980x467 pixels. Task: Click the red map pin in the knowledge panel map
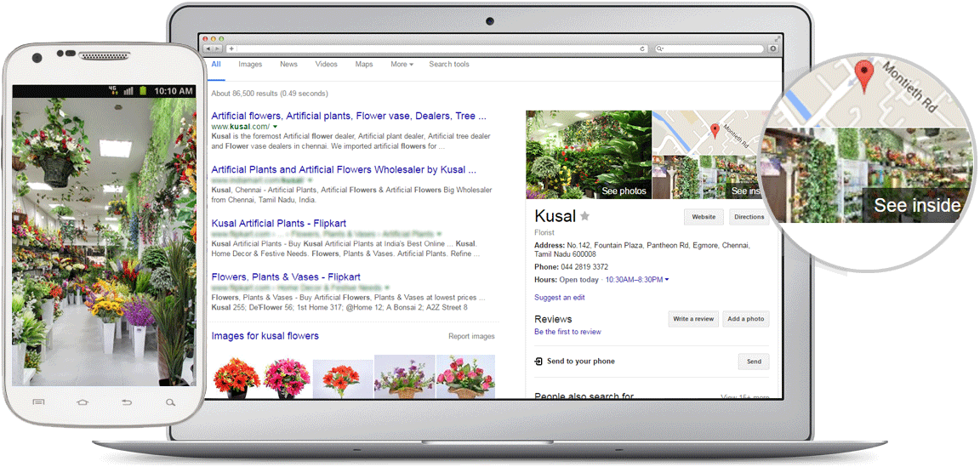click(x=715, y=131)
